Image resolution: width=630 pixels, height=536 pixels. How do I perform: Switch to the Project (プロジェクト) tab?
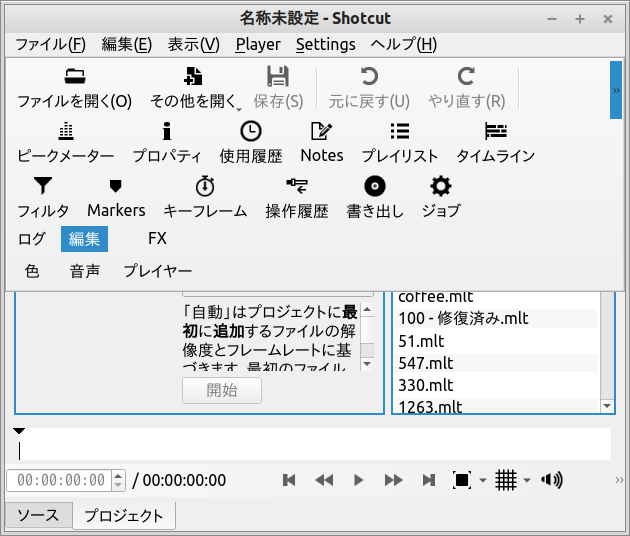[123, 516]
